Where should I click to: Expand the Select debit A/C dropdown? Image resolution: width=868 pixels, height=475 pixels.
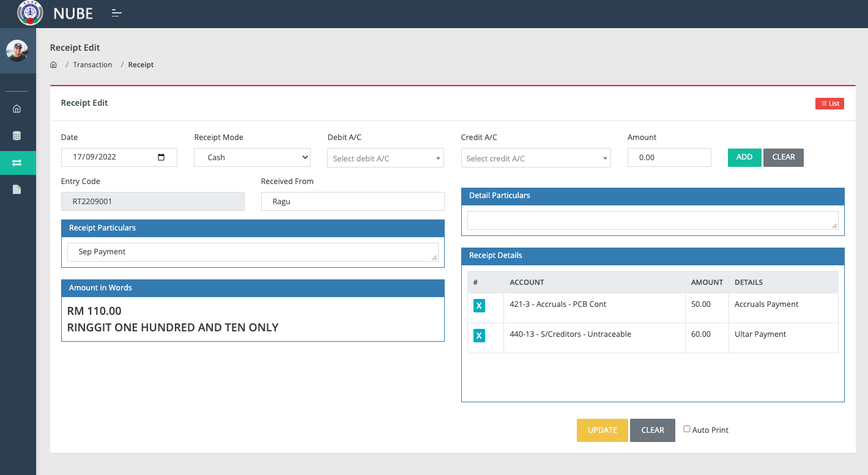385,158
